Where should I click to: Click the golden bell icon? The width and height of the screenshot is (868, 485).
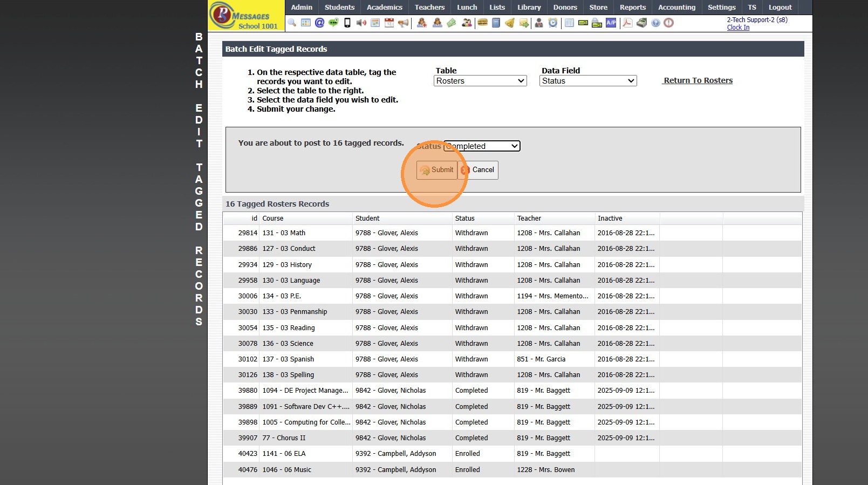[x=510, y=23]
